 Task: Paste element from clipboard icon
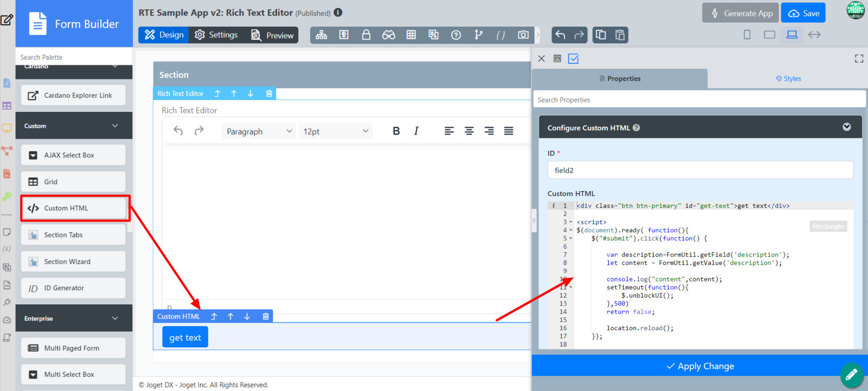tap(620, 35)
